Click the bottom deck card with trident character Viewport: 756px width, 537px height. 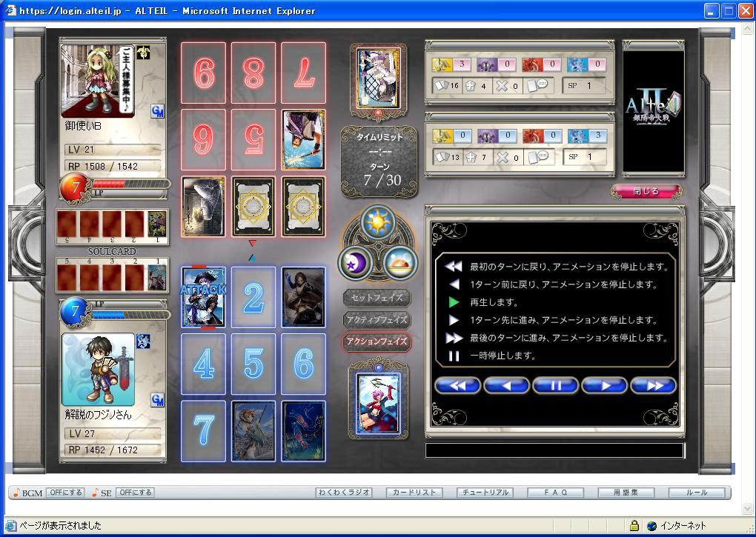(x=378, y=404)
